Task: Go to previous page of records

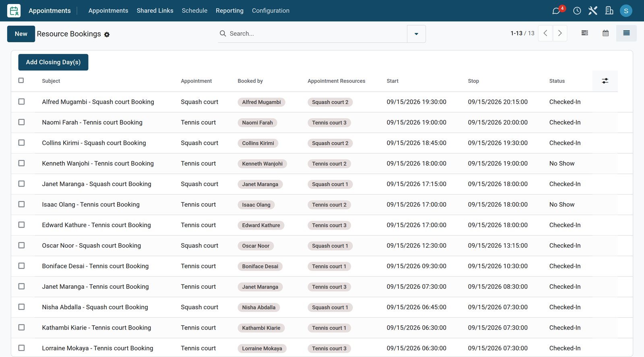Action: [545, 33]
